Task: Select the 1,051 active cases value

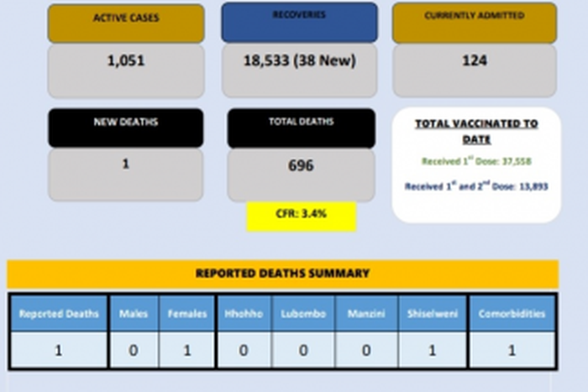Action: point(125,61)
